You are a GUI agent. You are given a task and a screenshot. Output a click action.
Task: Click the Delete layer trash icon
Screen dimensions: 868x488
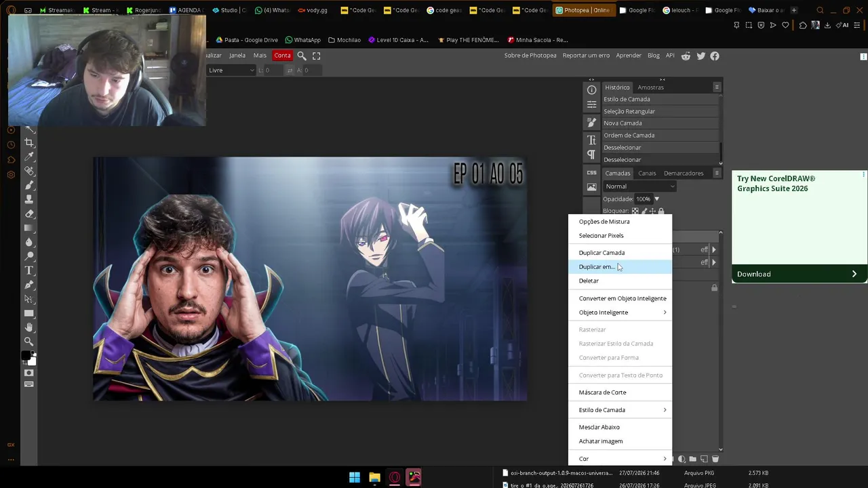click(x=715, y=459)
